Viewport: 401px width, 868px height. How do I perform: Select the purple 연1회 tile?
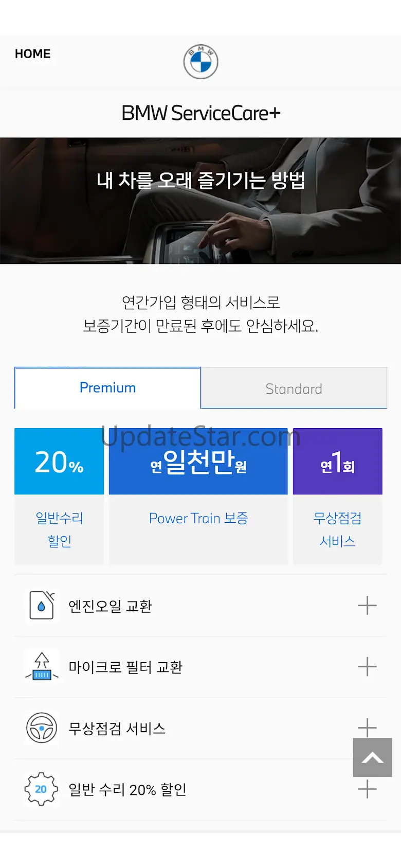337,462
